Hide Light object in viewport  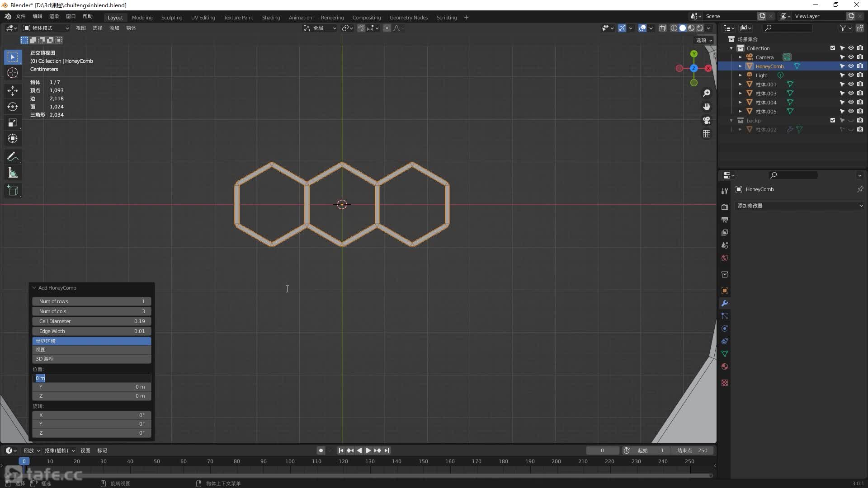click(x=851, y=75)
